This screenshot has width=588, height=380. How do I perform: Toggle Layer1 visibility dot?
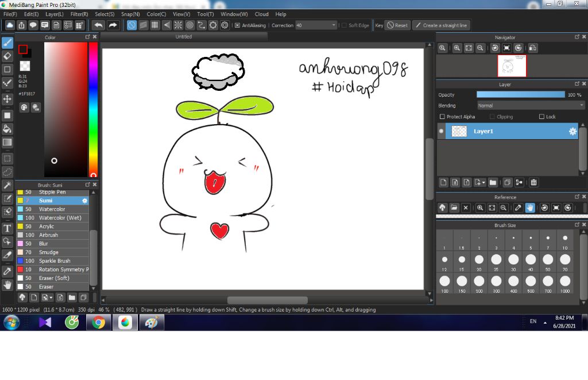441,132
